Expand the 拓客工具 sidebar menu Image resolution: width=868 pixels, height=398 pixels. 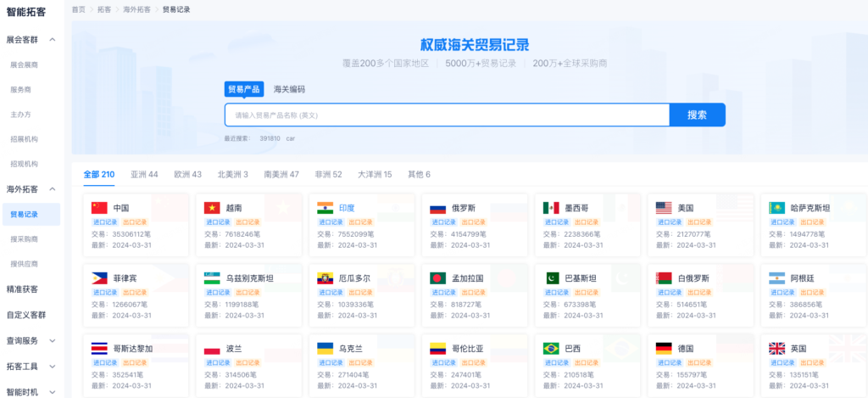pyautogui.click(x=53, y=367)
